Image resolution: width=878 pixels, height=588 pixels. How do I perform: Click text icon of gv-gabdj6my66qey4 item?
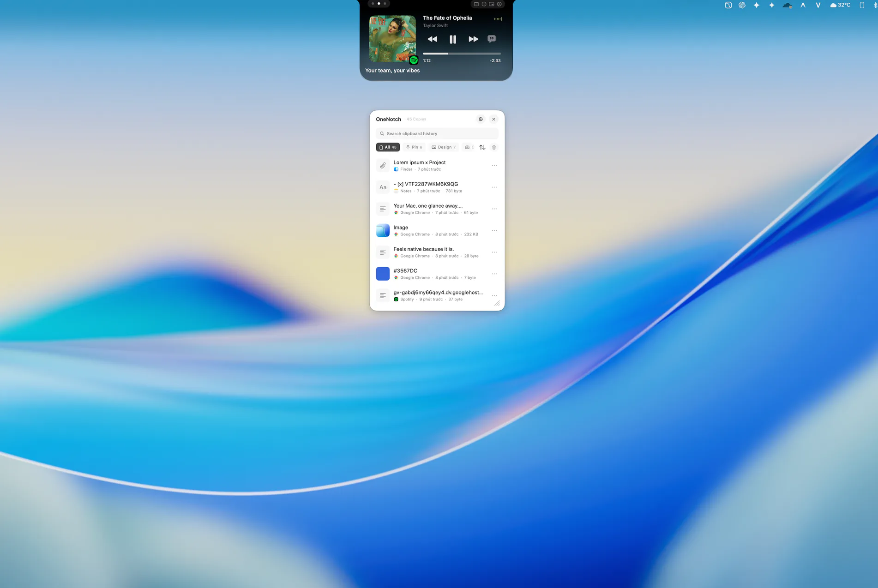383,295
